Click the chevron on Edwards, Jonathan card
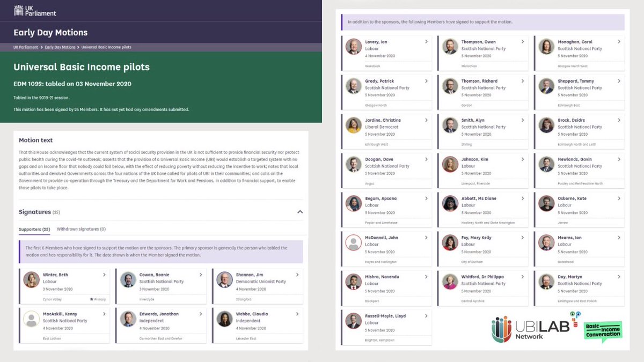 201,314
